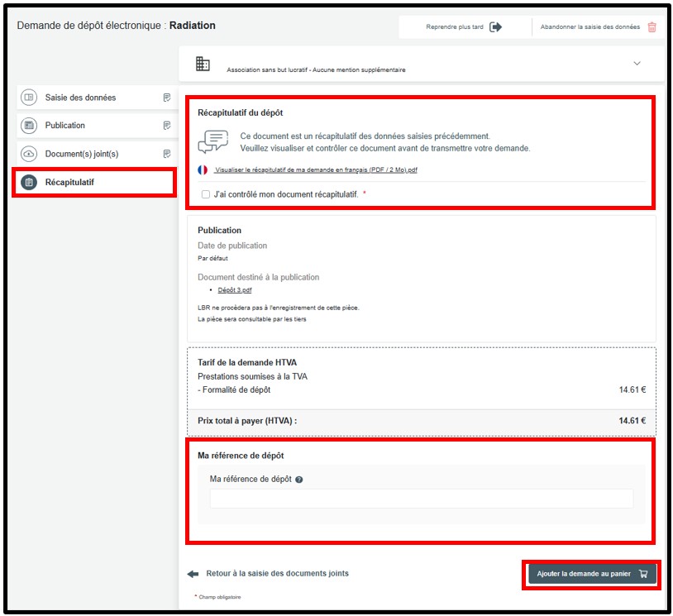
Task: Expand the association details chevron
Action: (x=637, y=64)
